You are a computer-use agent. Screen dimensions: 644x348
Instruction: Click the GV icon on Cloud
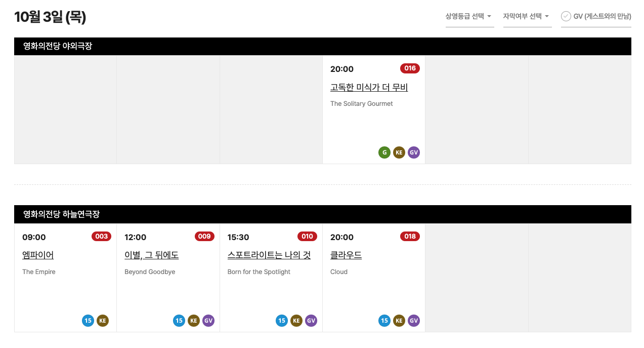(x=414, y=321)
